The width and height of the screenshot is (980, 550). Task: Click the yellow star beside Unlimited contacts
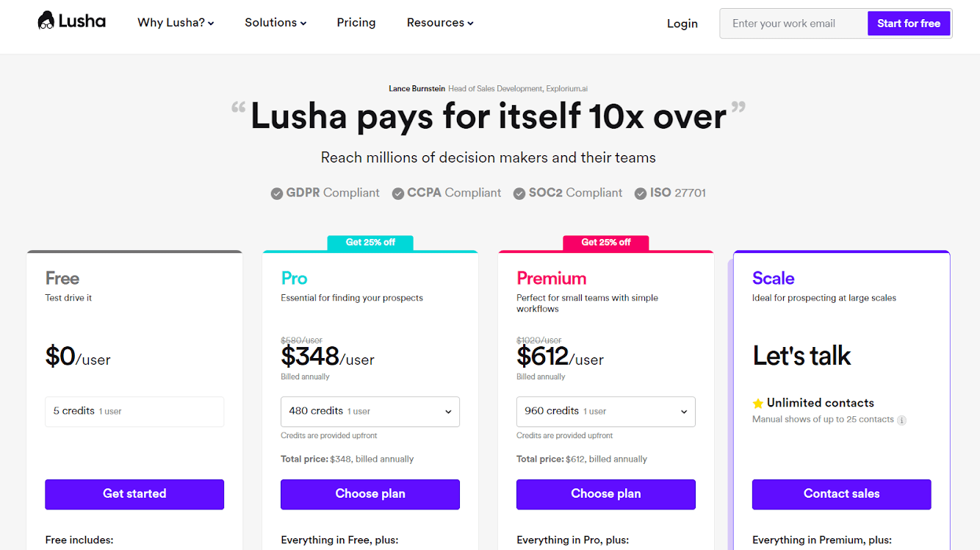pyautogui.click(x=758, y=404)
